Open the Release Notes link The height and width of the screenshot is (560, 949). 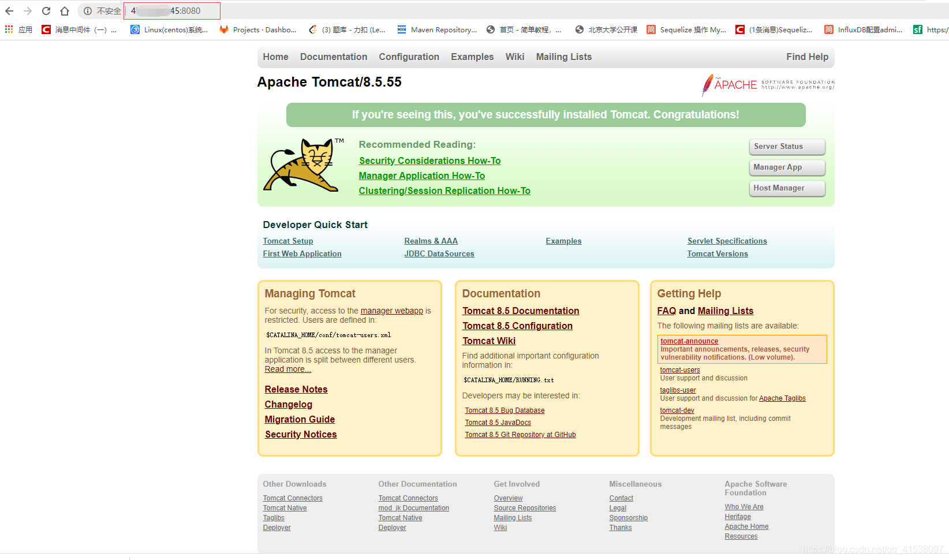click(x=296, y=389)
